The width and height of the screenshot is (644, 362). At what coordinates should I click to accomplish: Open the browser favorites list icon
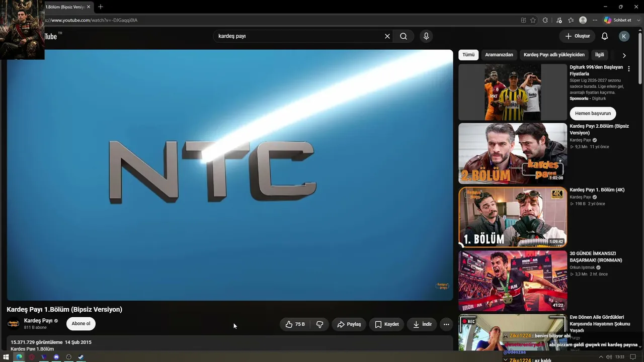point(571,20)
